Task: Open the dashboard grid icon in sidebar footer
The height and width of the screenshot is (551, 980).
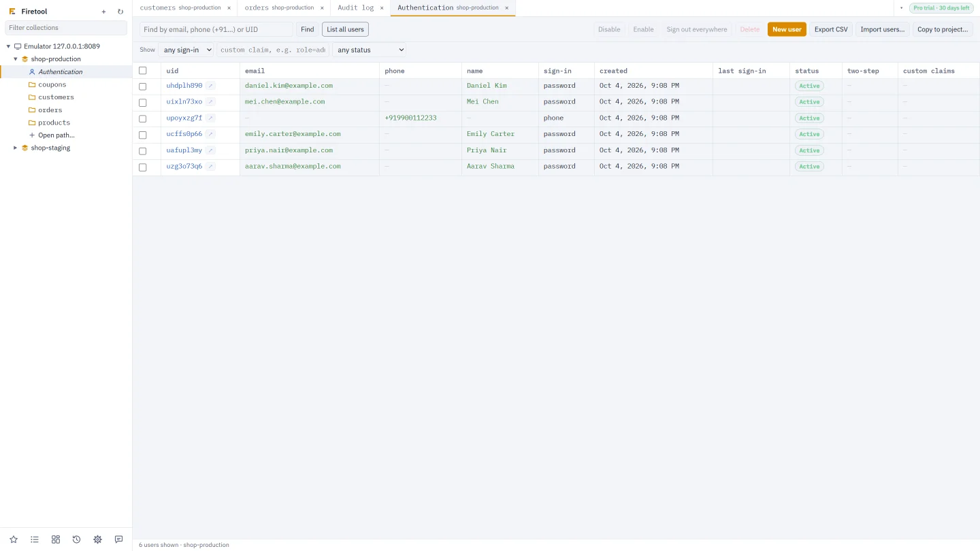Action: 56,539
